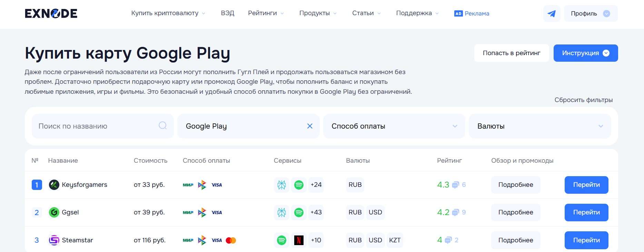This screenshot has height=252, width=644.
Task: Expand the Способ оплаты dropdown
Action: [394, 126]
